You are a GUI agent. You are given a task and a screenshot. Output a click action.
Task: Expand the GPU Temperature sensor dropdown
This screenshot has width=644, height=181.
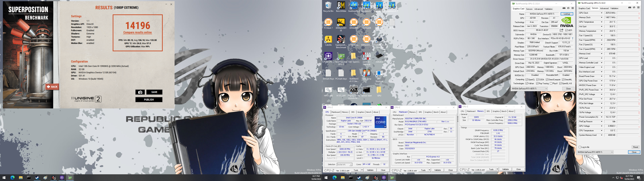pyautogui.click(x=602, y=22)
